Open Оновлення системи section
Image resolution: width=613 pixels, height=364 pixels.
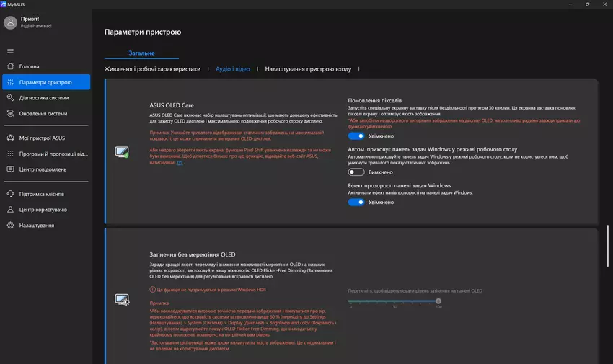coord(43,113)
